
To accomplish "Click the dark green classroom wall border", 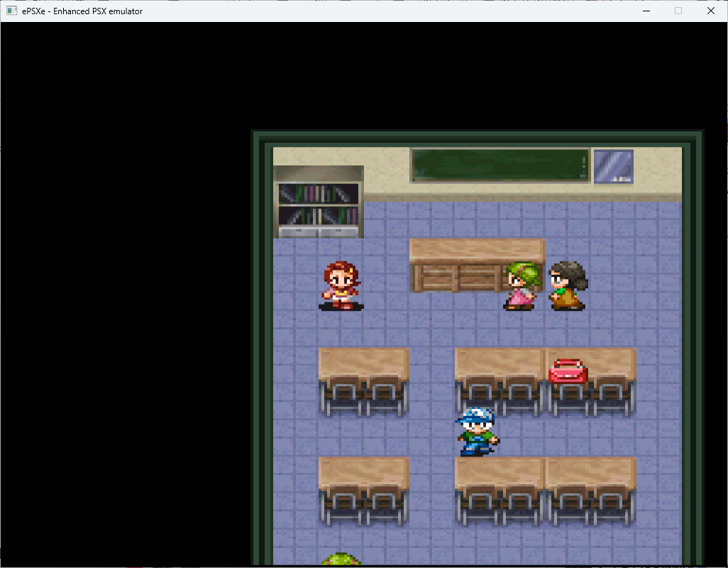I will point(260,355).
